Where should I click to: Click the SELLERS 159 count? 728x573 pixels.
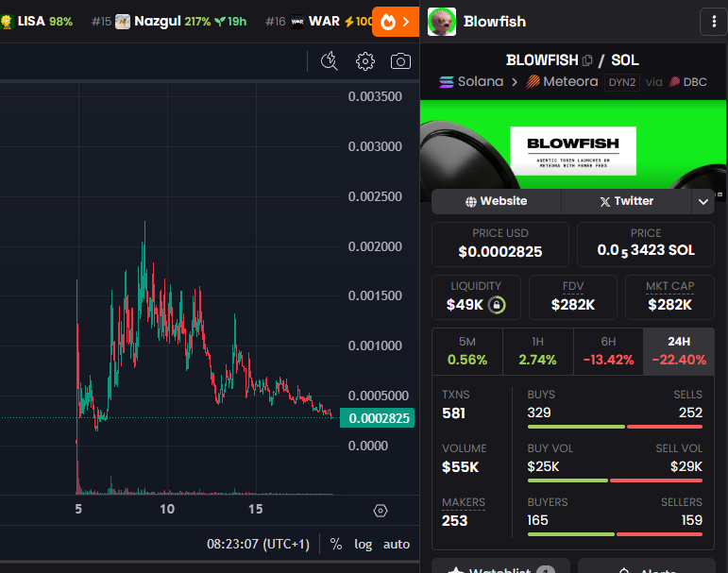[691, 520]
